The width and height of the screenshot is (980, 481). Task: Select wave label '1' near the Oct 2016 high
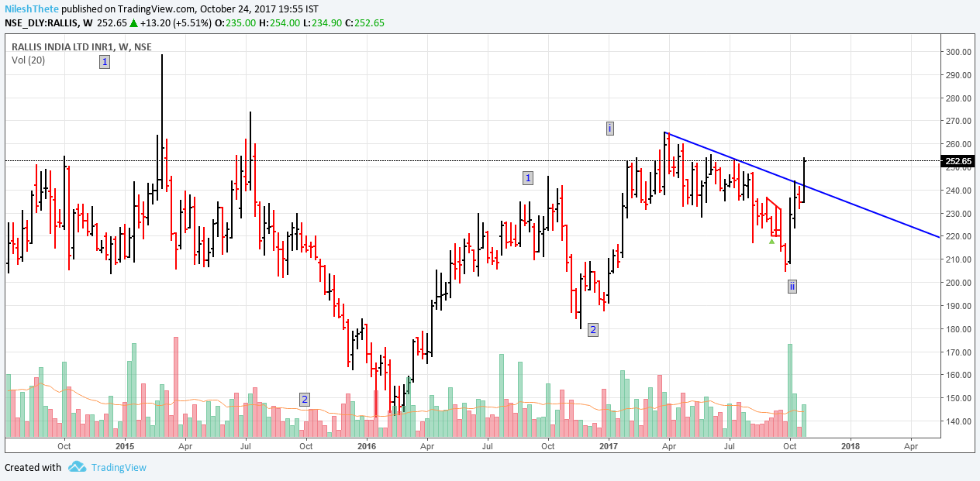coord(528,178)
